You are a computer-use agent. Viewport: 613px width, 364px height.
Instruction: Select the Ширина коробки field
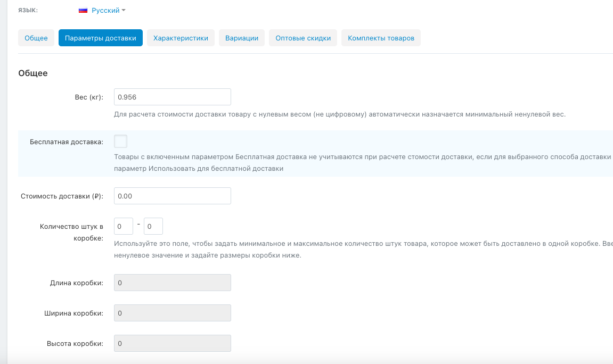[x=173, y=313]
